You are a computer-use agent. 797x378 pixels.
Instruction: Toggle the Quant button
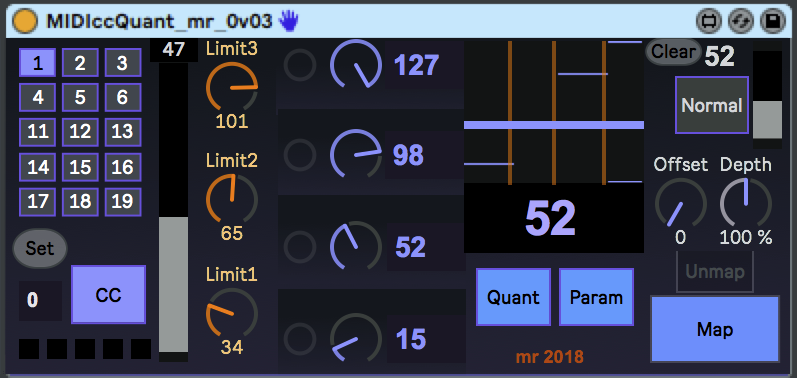tap(513, 297)
